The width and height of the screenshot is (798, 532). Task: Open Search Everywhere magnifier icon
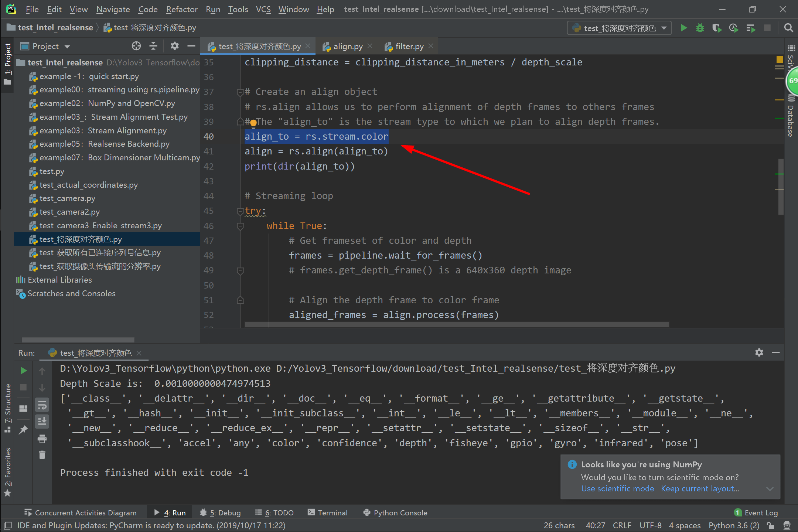coord(788,28)
